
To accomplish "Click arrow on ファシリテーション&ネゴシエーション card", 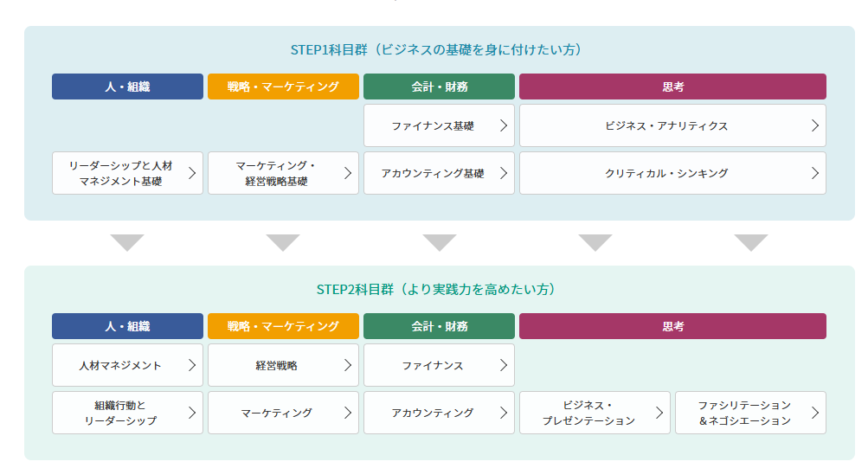I will coord(815,413).
